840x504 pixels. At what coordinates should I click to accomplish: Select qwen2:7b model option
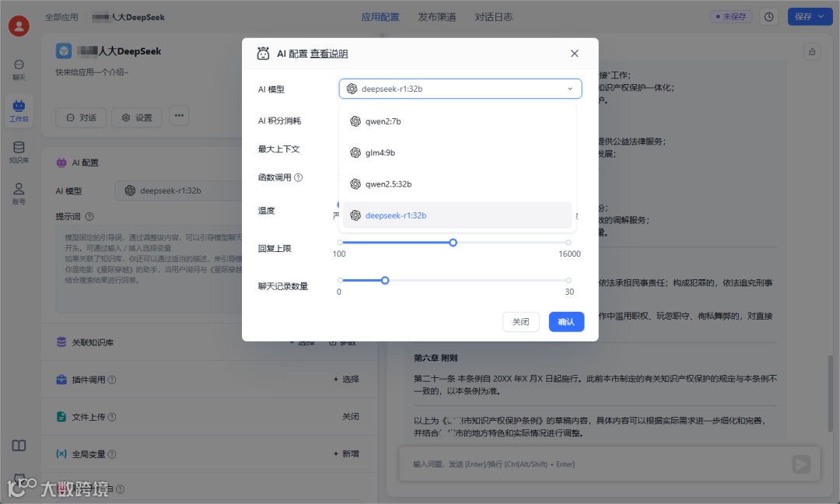tap(457, 121)
